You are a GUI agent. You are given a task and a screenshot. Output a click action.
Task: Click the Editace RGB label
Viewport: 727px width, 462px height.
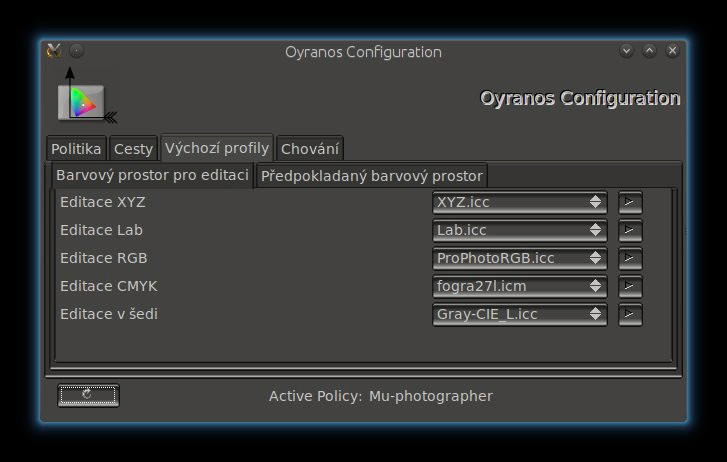(104, 258)
